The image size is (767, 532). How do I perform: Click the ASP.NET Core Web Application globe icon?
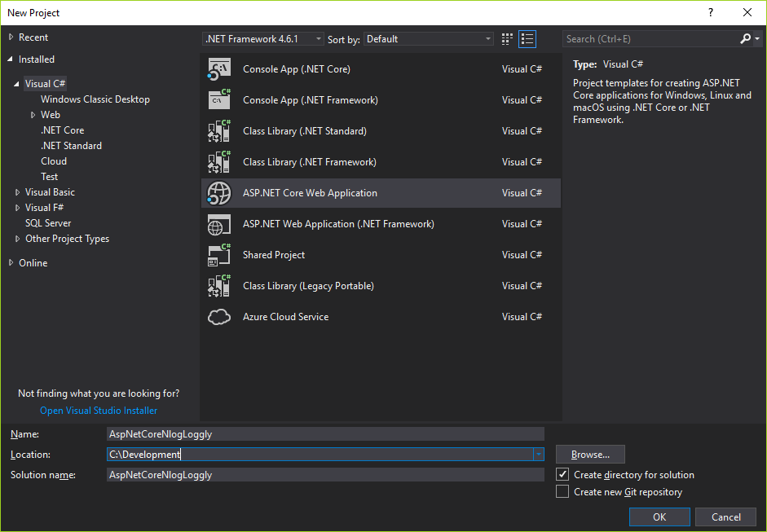(x=219, y=193)
